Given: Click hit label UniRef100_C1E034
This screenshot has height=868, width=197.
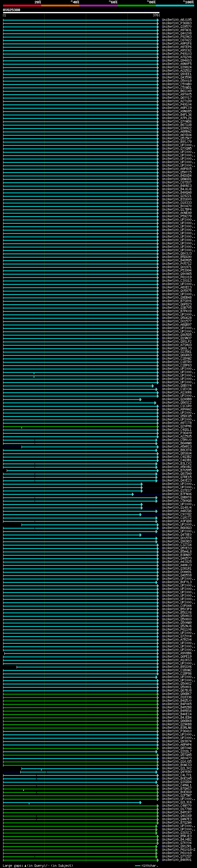Looking at the screenshot, I should click(x=177, y=389).
